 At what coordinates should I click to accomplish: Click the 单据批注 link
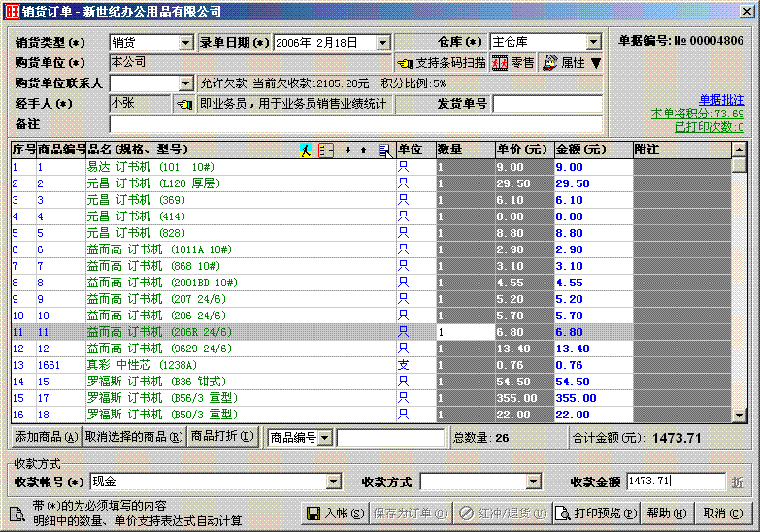coord(721,100)
